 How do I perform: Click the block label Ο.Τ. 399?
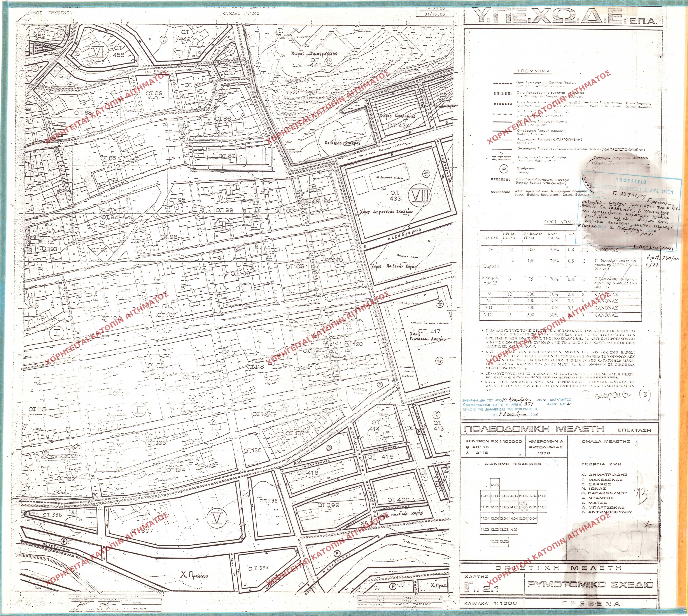pyautogui.click(x=328, y=505)
